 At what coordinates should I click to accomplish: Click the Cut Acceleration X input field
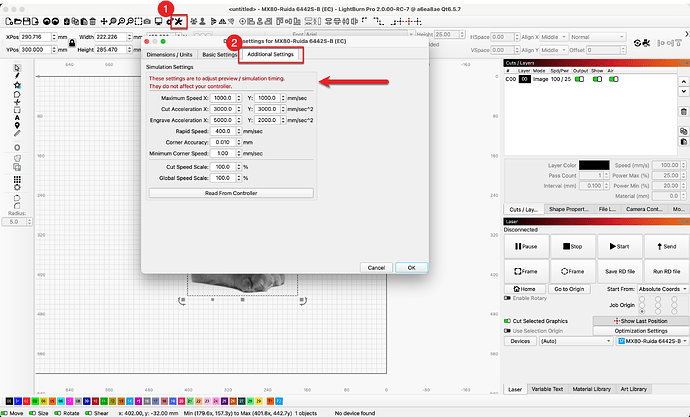click(x=223, y=109)
